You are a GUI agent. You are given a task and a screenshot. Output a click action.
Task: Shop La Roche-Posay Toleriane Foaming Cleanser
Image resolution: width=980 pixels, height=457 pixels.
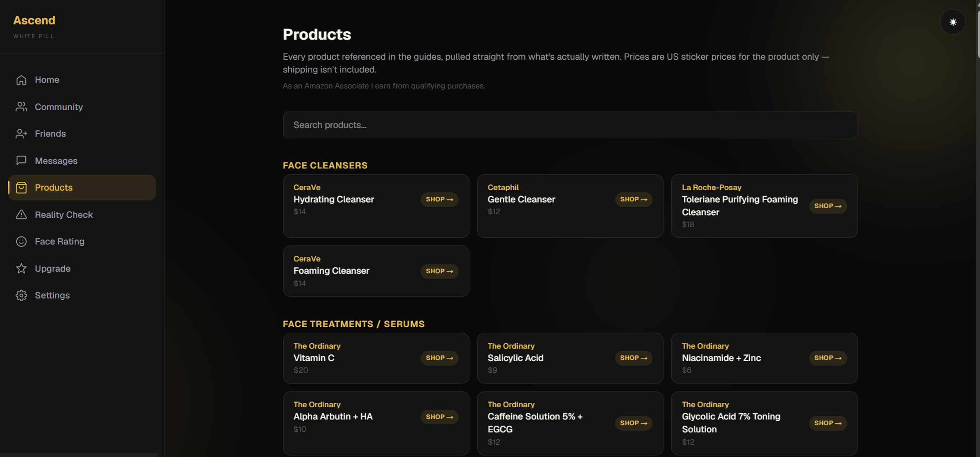828,206
